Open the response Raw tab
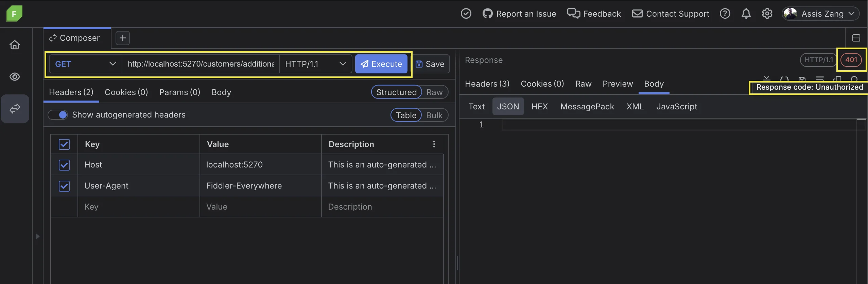Screen dimensions: 868x284 pos(583,84)
